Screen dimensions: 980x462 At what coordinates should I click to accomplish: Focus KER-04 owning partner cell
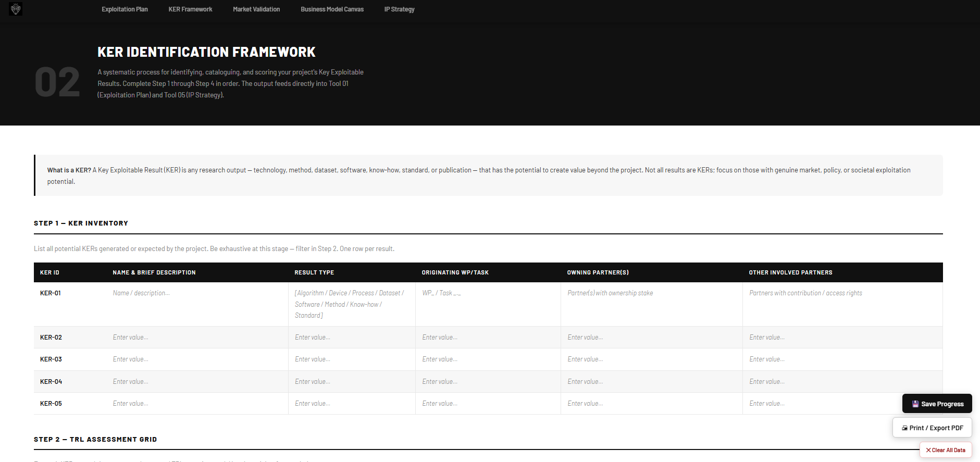pyautogui.click(x=652, y=382)
